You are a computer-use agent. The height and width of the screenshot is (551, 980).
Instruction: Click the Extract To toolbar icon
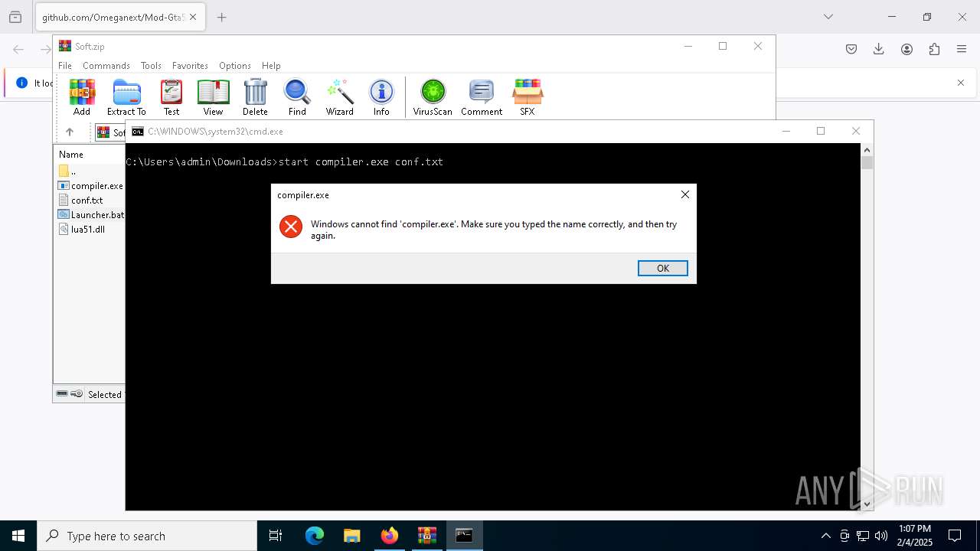126,97
